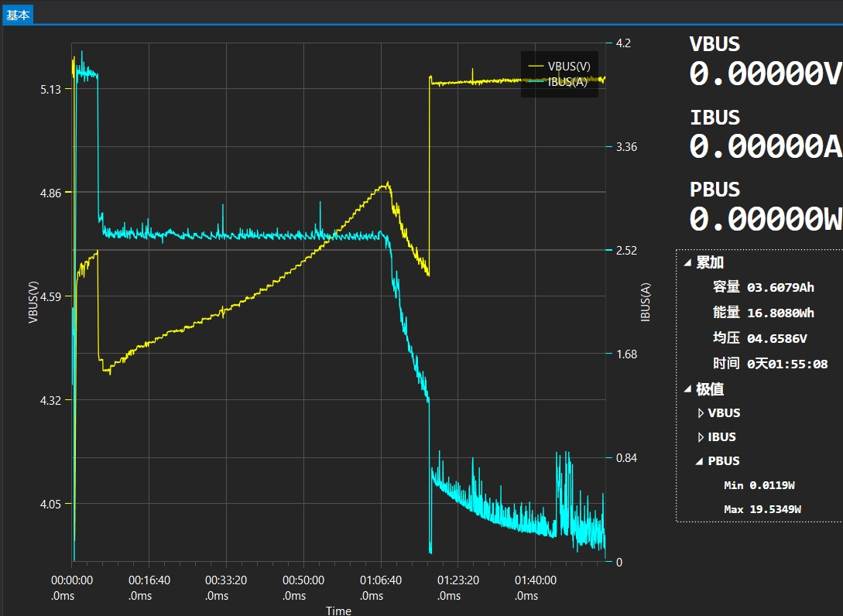Click the 00:16:40 time axis label

149,587
